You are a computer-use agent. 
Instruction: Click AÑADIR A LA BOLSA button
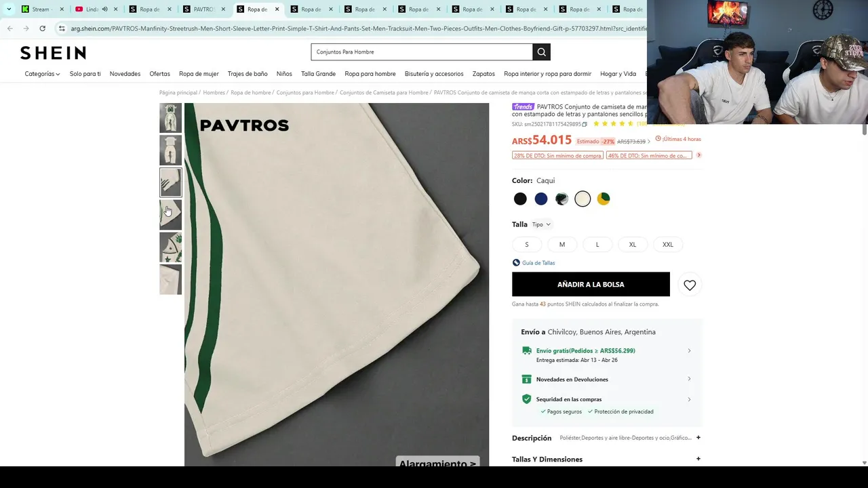[591, 285]
